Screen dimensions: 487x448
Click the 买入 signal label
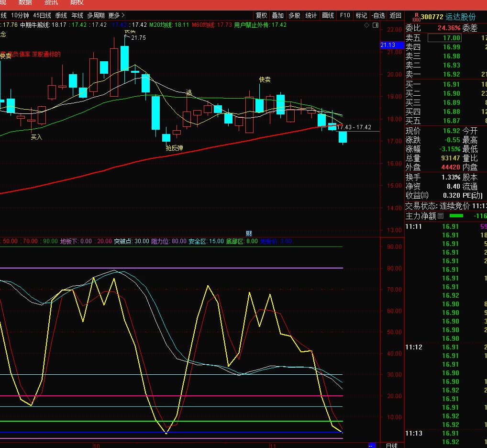click(36, 137)
